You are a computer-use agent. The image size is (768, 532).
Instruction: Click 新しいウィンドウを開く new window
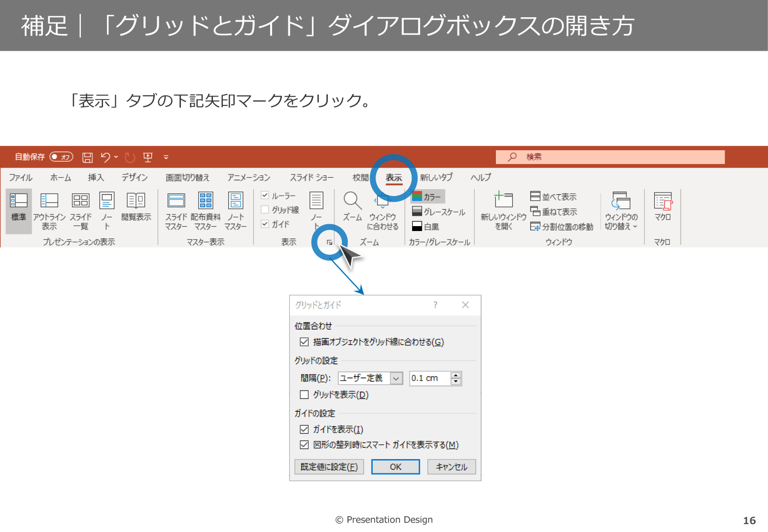pos(503,211)
